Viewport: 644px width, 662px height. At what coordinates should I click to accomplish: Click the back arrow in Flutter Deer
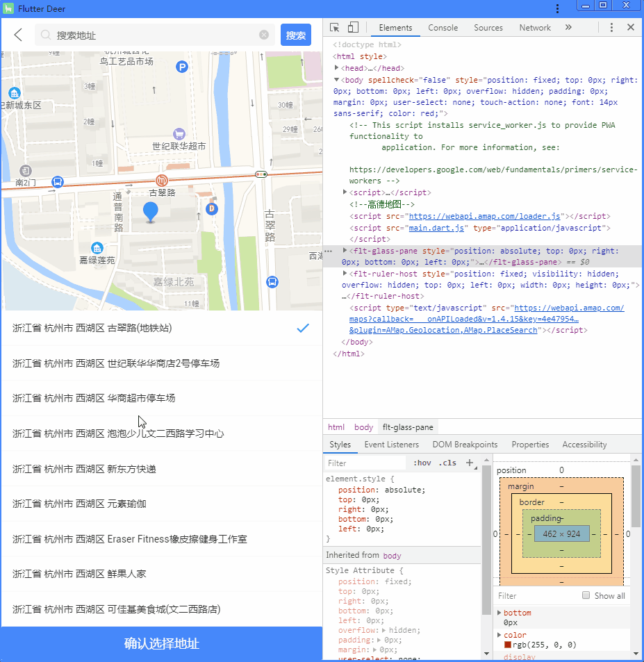tap(16, 34)
